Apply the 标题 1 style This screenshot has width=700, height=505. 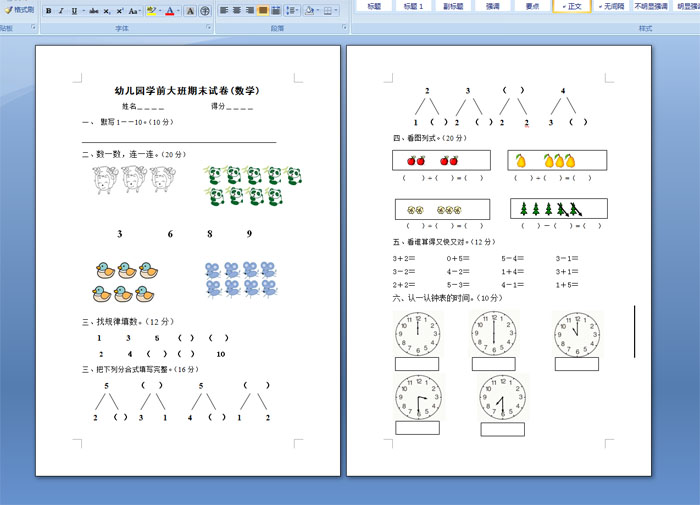pyautogui.click(x=413, y=6)
